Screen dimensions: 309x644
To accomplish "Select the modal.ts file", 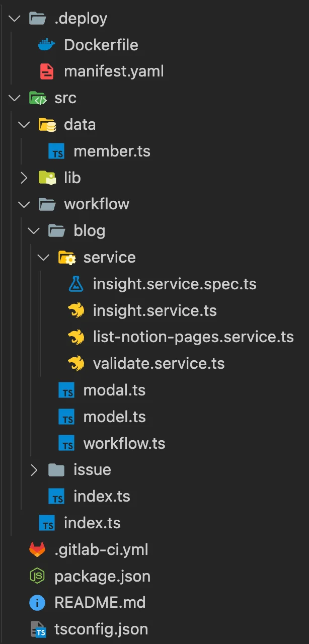I will click(x=114, y=390).
